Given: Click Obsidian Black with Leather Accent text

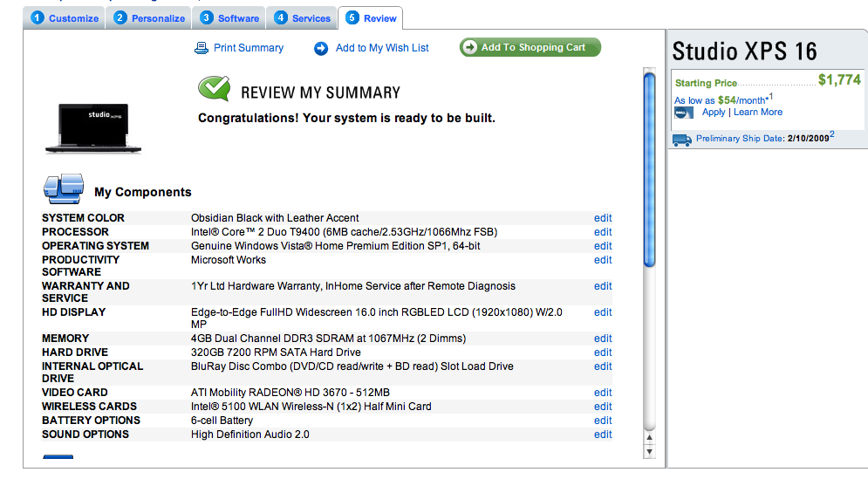Looking at the screenshot, I should (275, 218).
